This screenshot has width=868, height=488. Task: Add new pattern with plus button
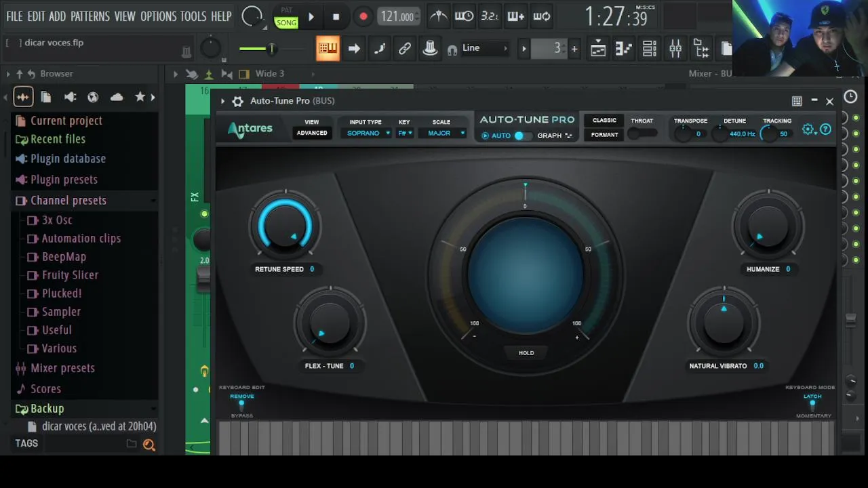pyautogui.click(x=574, y=48)
